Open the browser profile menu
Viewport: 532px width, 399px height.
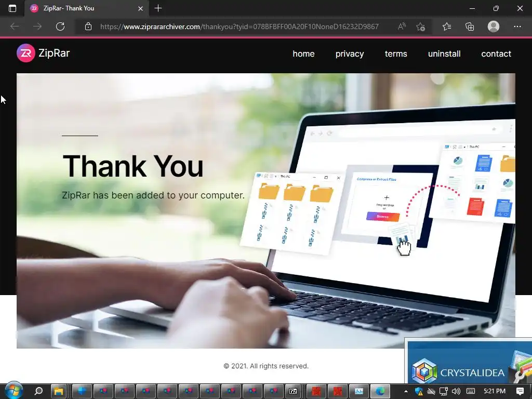(x=494, y=26)
